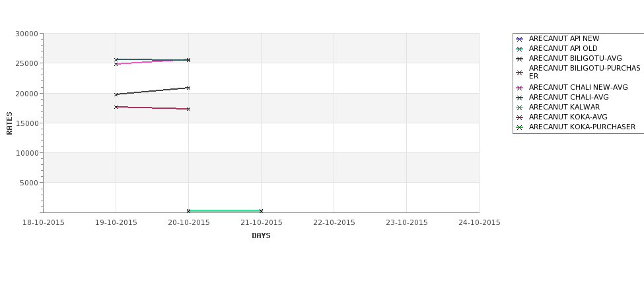This screenshot has width=644, height=283.
Task: Click the ARECANUT API OLD legend marker
Action: tap(519, 49)
